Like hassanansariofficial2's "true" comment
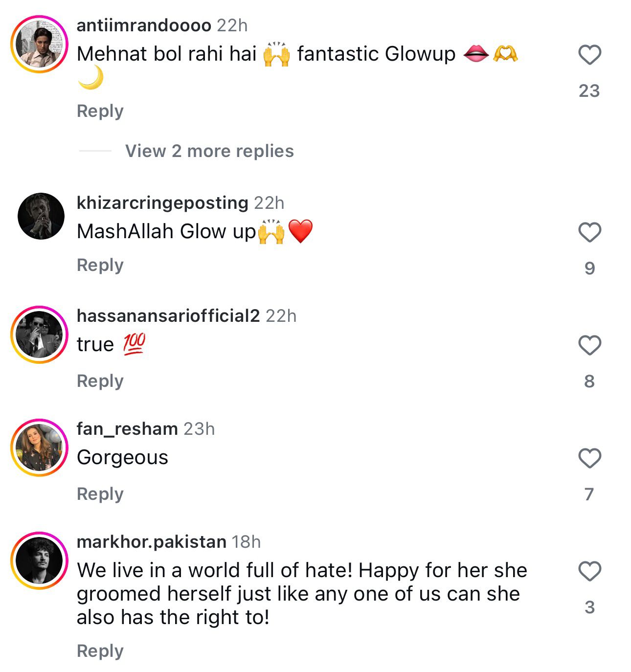This screenshot has width=631, height=672. click(589, 346)
